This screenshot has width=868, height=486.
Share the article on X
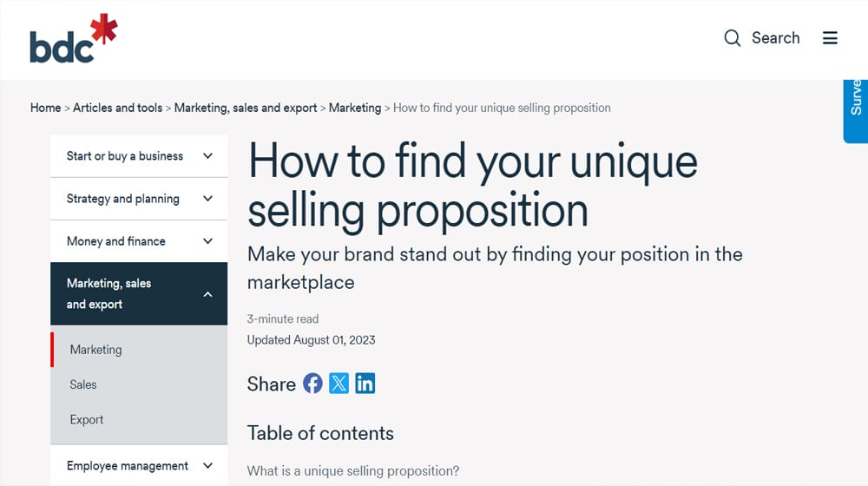(x=339, y=383)
